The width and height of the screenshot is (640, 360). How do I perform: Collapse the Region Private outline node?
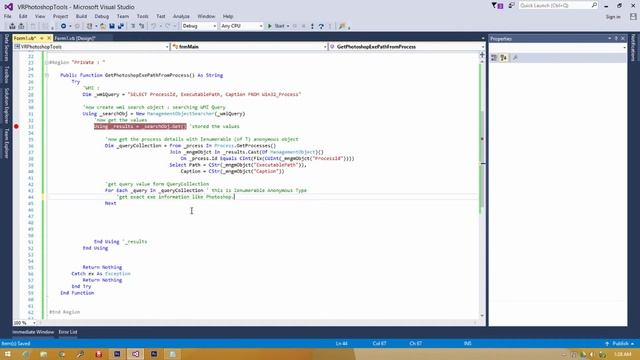click(47, 62)
